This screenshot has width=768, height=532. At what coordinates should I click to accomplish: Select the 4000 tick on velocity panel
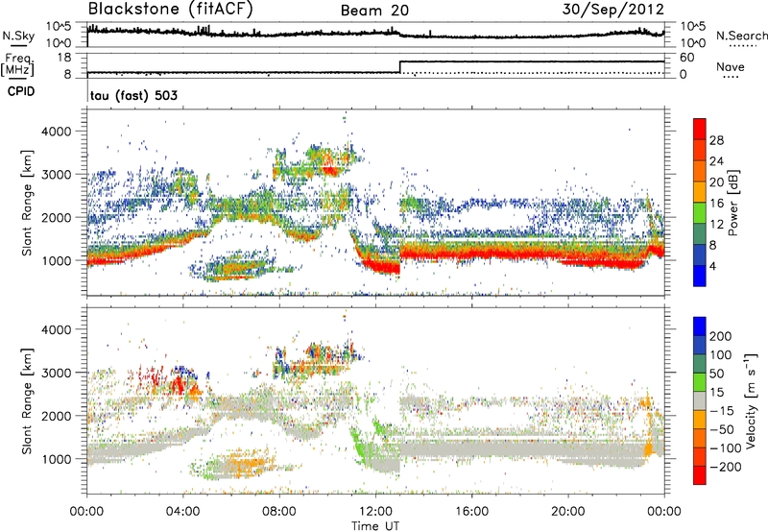point(56,329)
